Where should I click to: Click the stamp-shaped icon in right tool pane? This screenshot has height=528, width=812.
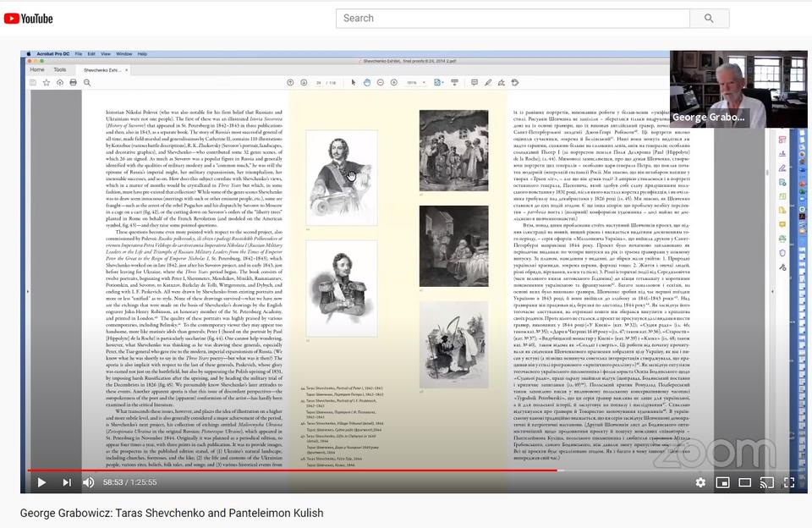pos(782,154)
